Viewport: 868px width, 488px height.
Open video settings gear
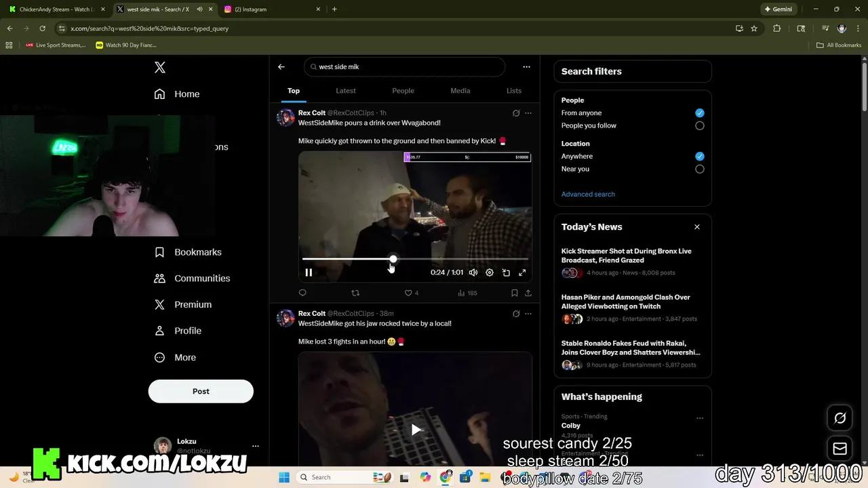pos(490,272)
